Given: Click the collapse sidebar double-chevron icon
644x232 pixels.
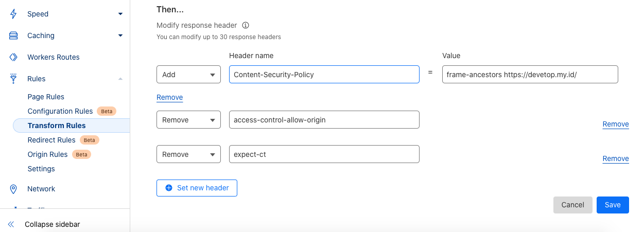Looking at the screenshot, I should click(x=11, y=224).
